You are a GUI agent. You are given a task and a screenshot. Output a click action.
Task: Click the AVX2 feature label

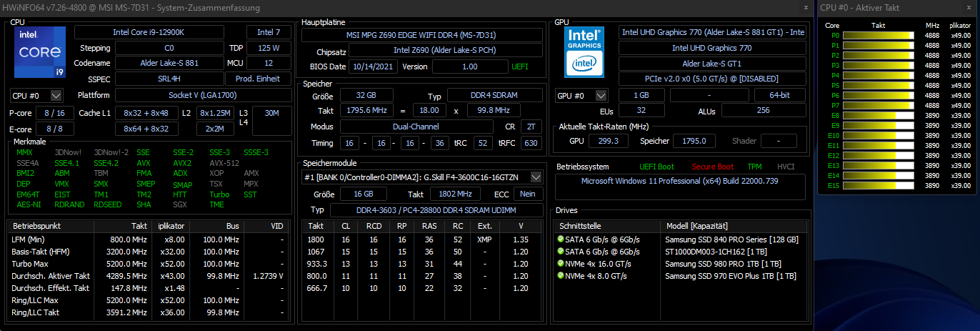pos(182,162)
